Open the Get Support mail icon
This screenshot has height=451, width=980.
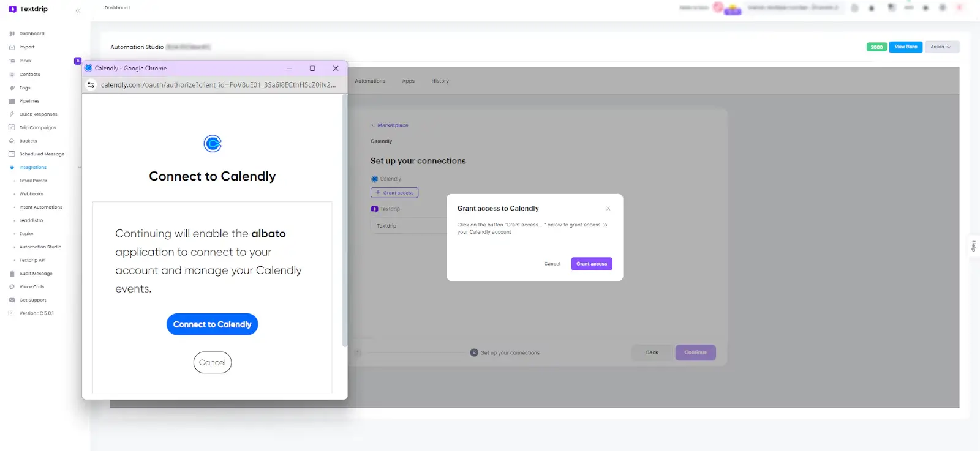(x=12, y=300)
